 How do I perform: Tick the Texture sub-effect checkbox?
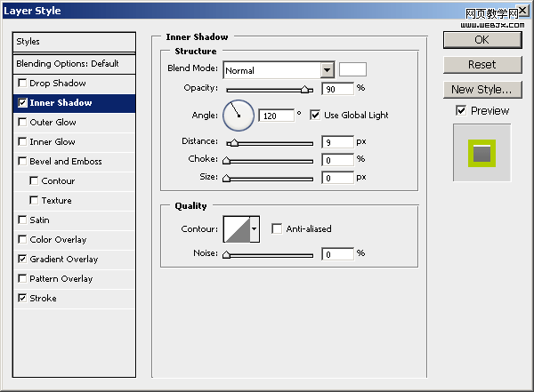coord(34,200)
